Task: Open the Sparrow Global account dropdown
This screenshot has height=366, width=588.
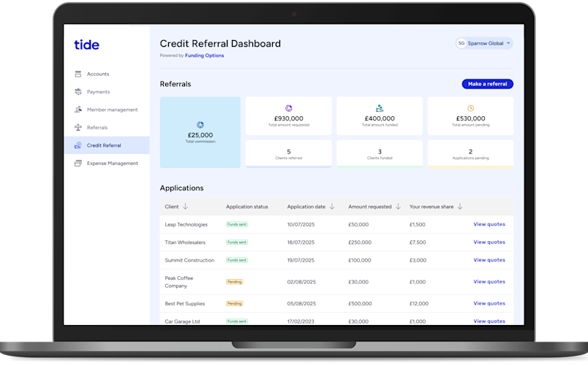Action: (x=484, y=43)
